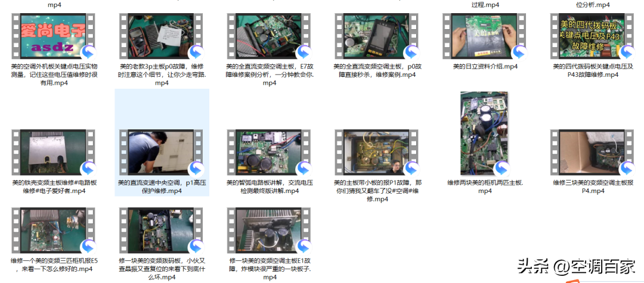This screenshot has height=283, width=644.
Task: Click file name 美的日立资料介绍.mp4
Action: (x=484, y=67)
